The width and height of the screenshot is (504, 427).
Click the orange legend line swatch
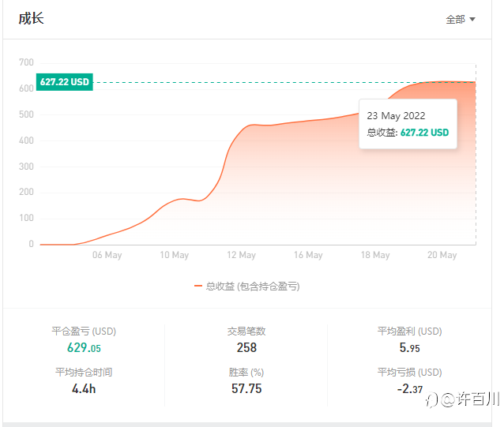198,287
